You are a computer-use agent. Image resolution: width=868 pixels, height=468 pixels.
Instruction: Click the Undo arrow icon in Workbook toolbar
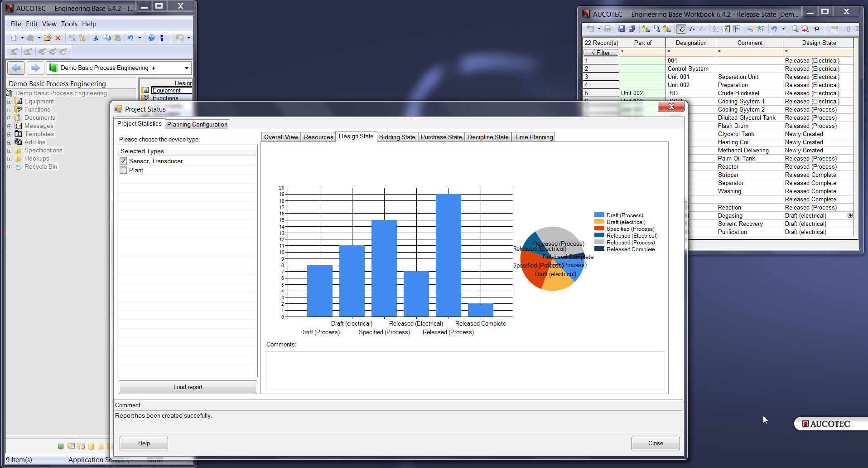[x=774, y=29]
